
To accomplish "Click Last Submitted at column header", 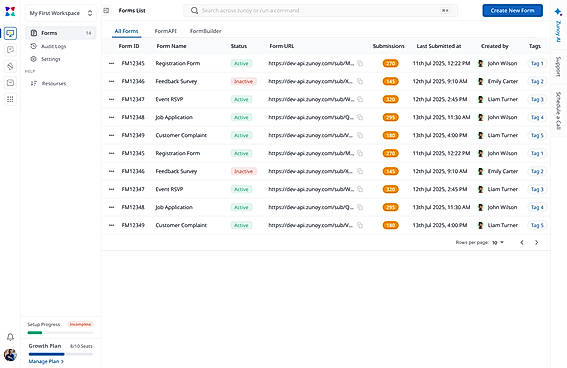I will point(439,46).
